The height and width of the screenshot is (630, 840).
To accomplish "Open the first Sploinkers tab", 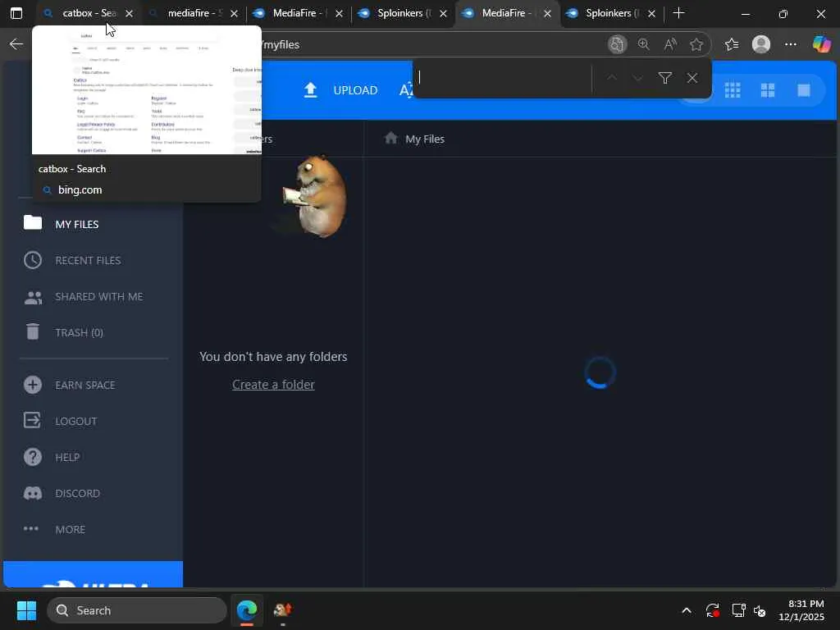I will point(402,13).
